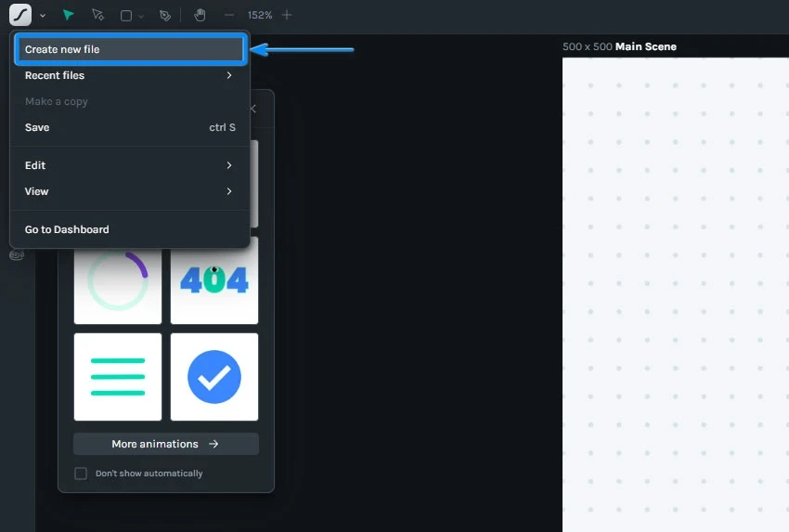Activate the Hand pan tool

click(200, 15)
